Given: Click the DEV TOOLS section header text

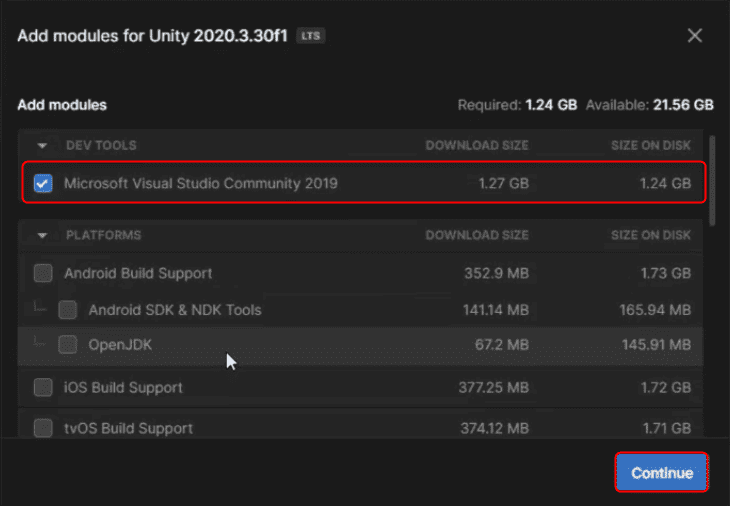Looking at the screenshot, I should 101,146.
